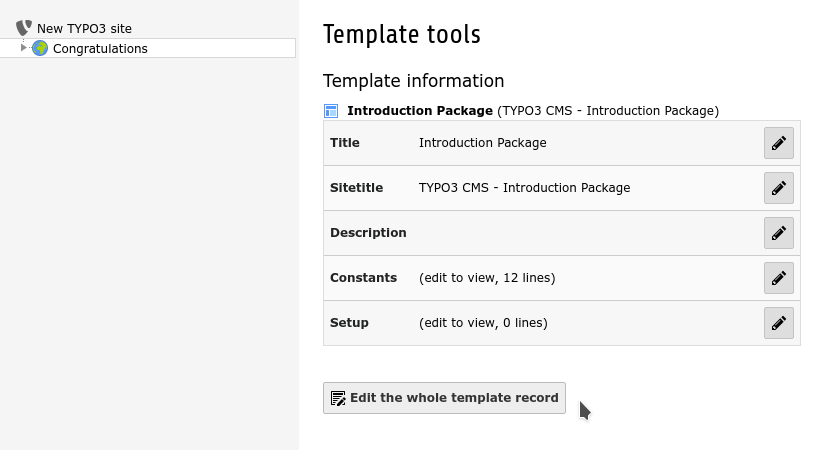Click the Title value 'Introduction Package'
Image resolution: width=819 pixels, height=450 pixels.
pyautogui.click(x=483, y=143)
